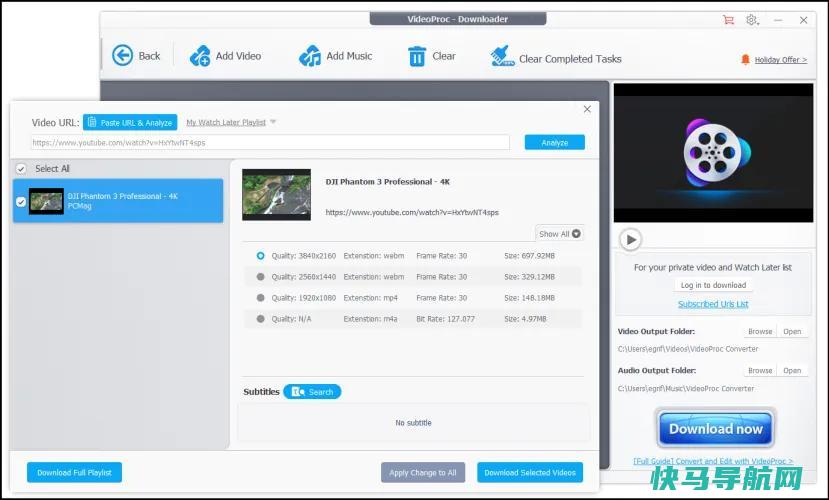Select the 1920x1080 mp4 quality option
The image size is (829, 500).
pyautogui.click(x=260, y=298)
